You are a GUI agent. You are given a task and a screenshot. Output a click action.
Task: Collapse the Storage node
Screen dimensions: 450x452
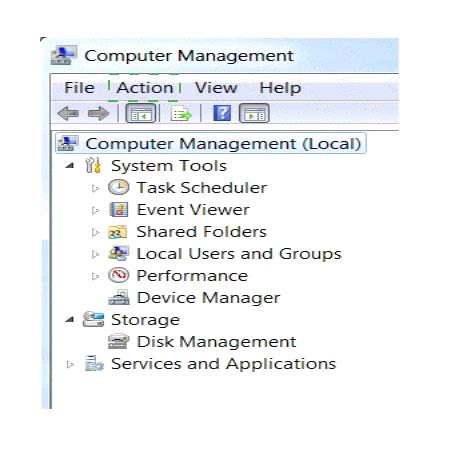(x=70, y=319)
